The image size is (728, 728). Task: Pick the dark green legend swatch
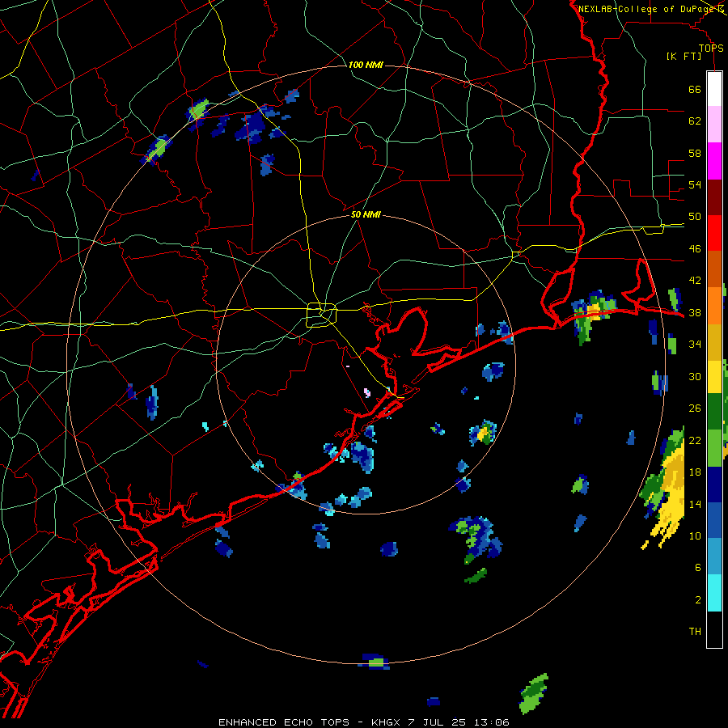pyautogui.click(x=714, y=412)
